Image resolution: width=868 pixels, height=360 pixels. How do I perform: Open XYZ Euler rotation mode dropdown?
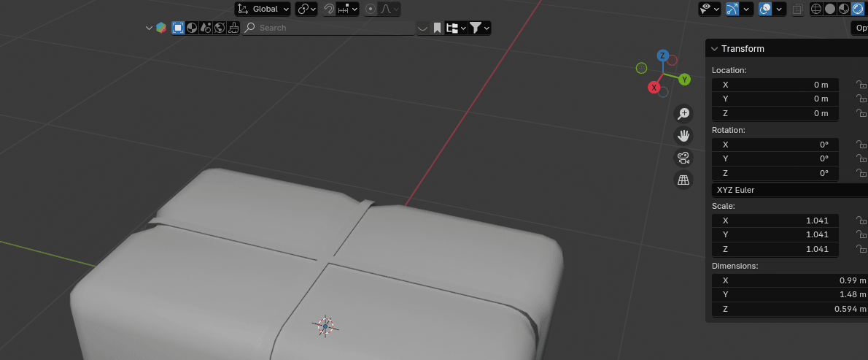click(788, 190)
